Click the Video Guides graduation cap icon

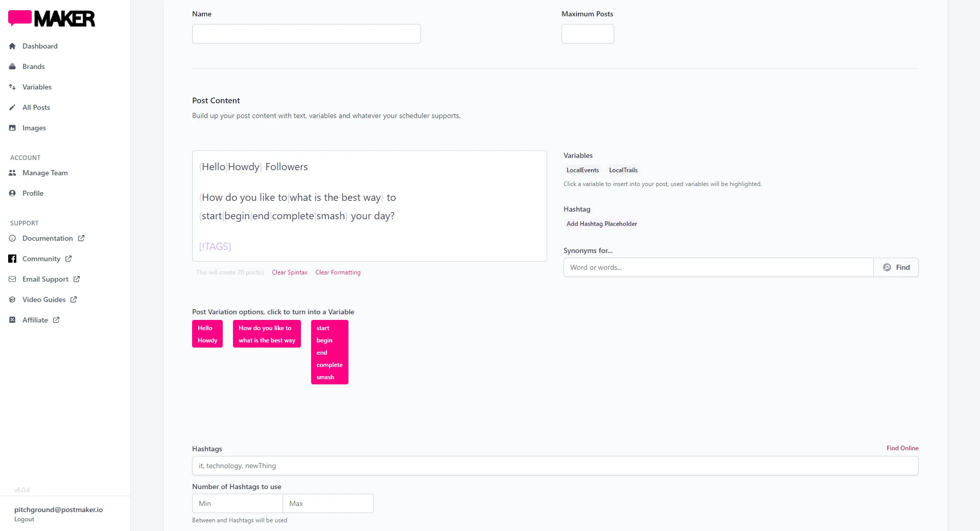click(x=12, y=299)
